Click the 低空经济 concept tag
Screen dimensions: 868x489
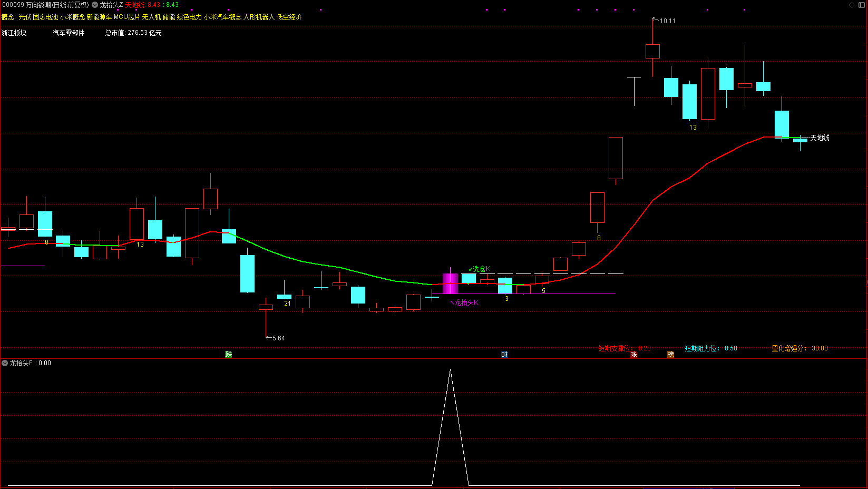[x=289, y=17]
